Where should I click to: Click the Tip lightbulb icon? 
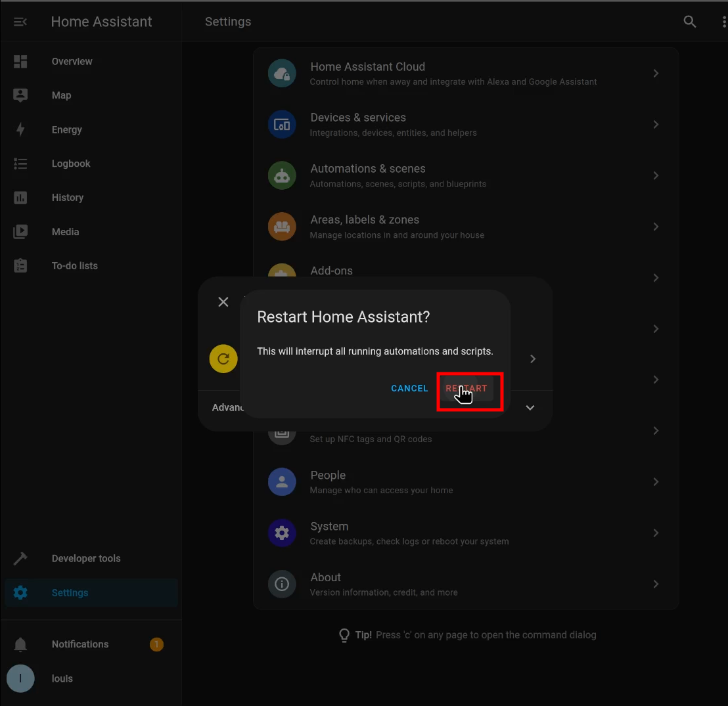[x=344, y=635]
